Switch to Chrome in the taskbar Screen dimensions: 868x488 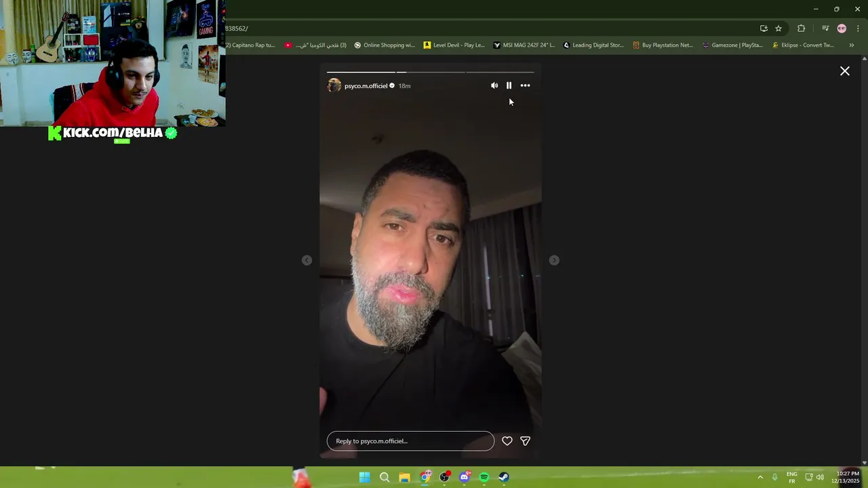425,477
